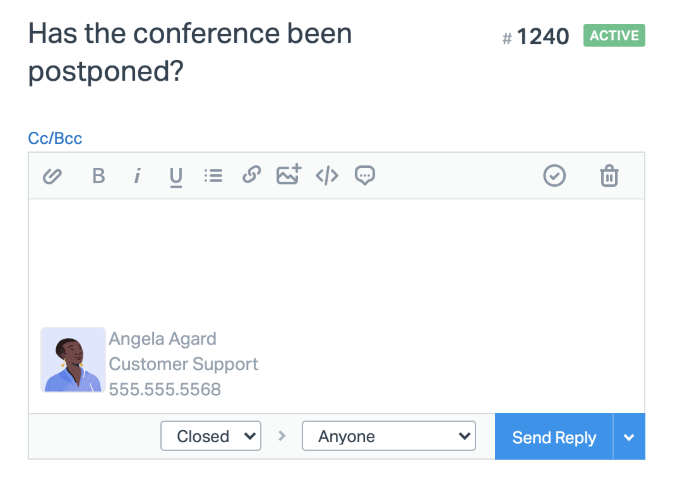
Task: Click the ACTIVE status badge
Action: pos(616,36)
